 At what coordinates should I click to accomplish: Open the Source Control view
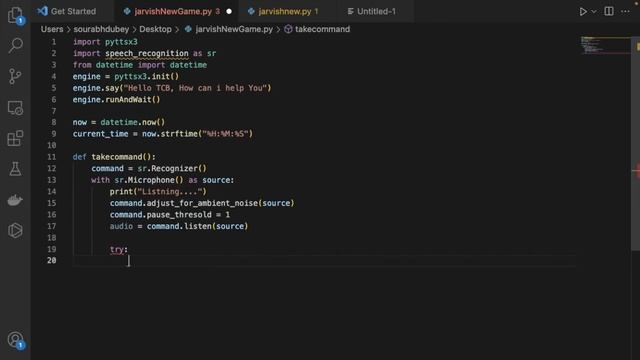coord(15,76)
